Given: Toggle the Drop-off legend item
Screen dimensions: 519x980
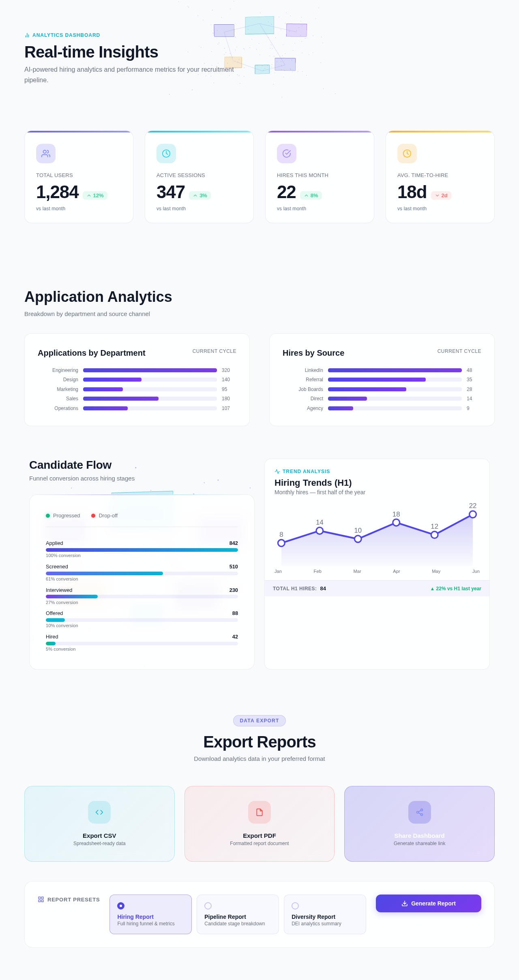Looking at the screenshot, I should coord(105,516).
